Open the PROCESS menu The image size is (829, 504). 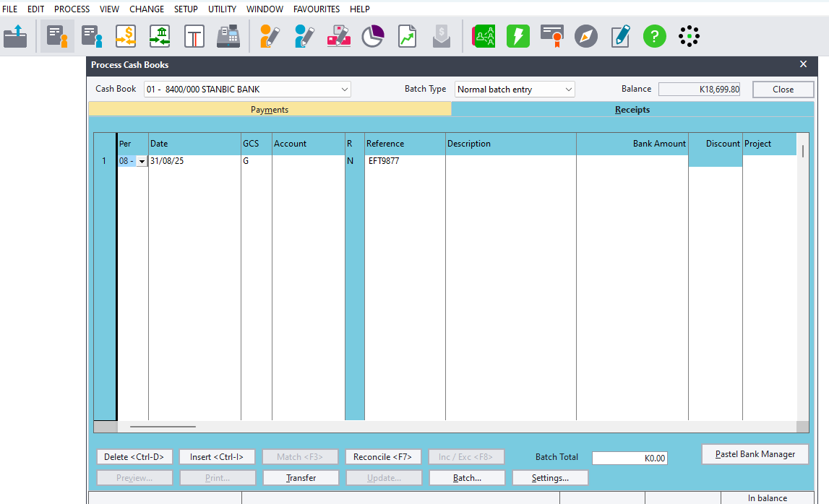click(x=72, y=9)
